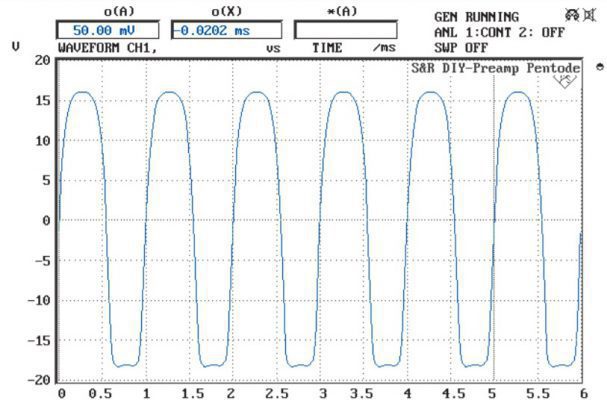Click the crossed-out headphones icon
This screenshot has width=607, height=400.
tap(573, 15)
